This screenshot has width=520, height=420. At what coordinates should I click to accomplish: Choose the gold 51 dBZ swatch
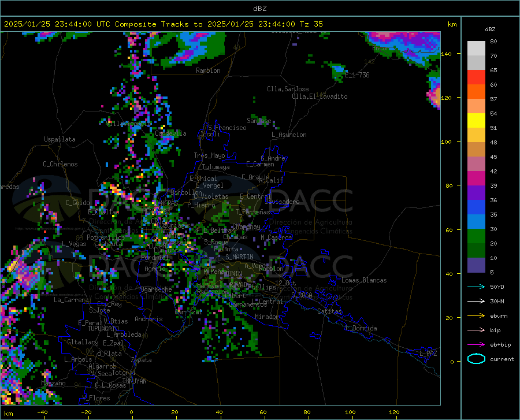pos(476,135)
